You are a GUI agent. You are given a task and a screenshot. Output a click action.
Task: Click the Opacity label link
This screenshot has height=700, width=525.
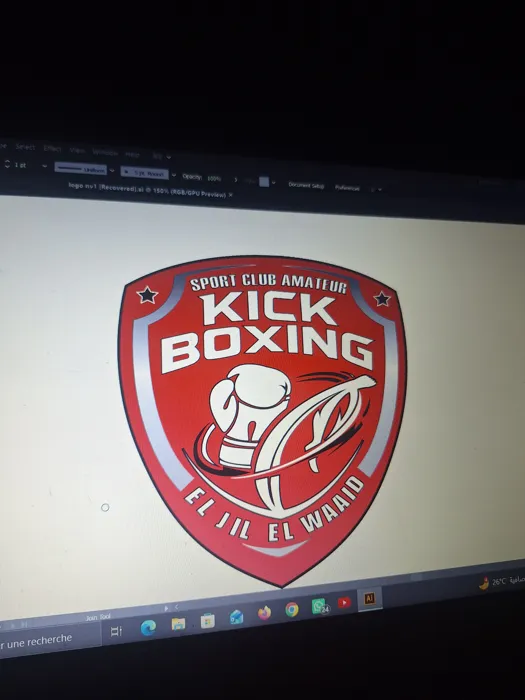[192, 176]
